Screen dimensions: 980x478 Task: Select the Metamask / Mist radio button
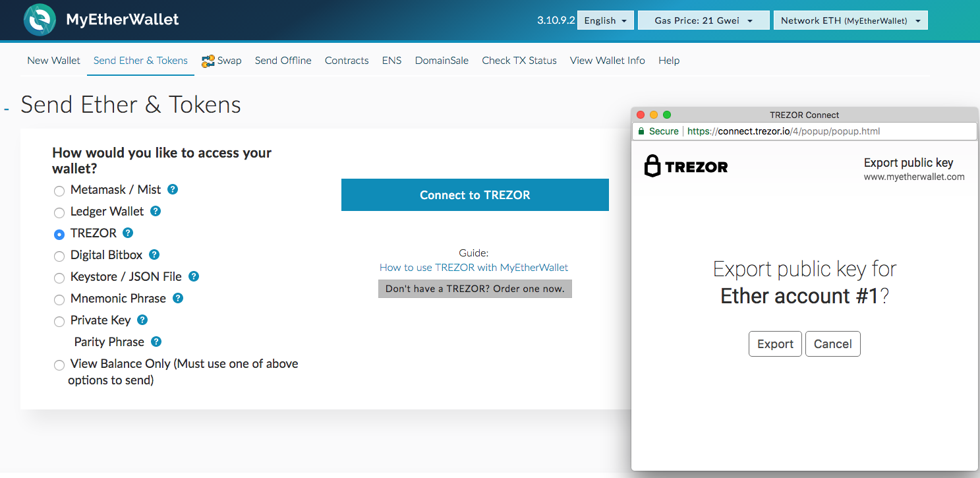point(59,191)
